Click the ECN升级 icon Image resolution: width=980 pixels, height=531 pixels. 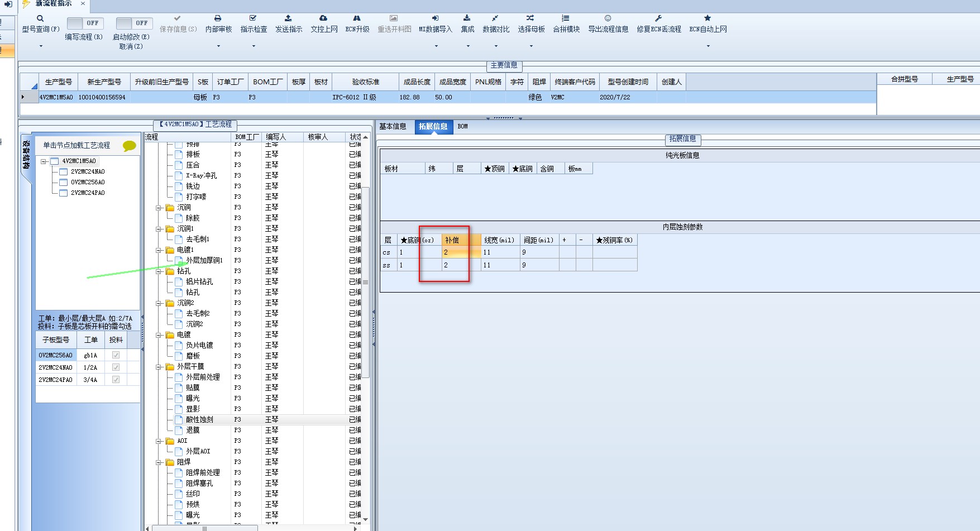pyautogui.click(x=357, y=18)
